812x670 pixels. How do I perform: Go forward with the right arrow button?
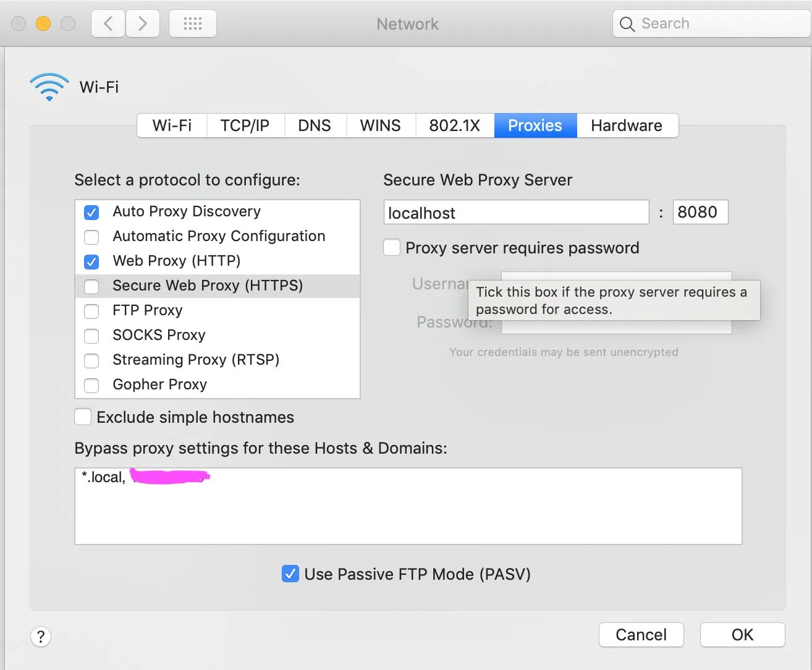[143, 24]
